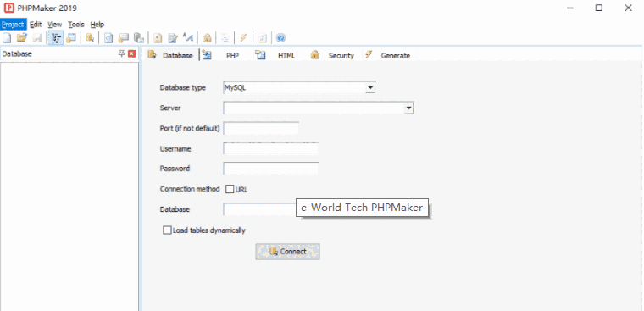This screenshot has width=644, height=311.
Task: Open the Edit menu
Action: [x=36, y=25]
